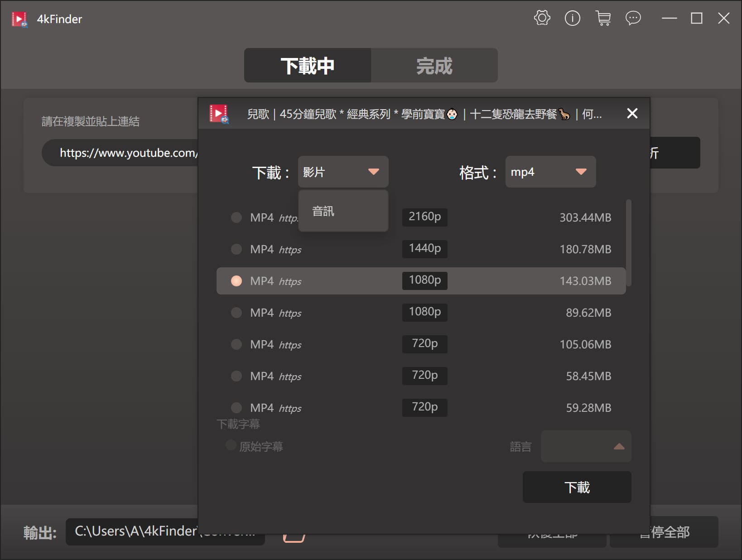
Task: Select the 720p 105.06MB radio option
Action: pyautogui.click(x=236, y=344)
